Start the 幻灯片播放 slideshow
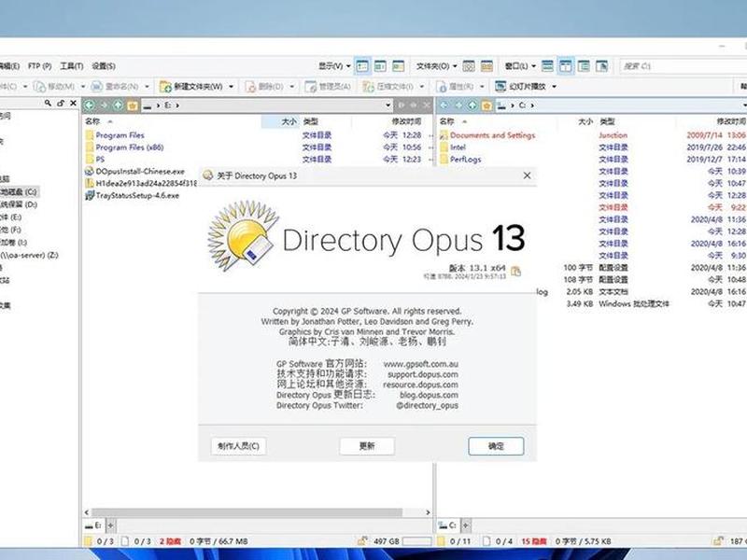Image resolution: width=747 pixels, height=560 pixels. pos(521,86)
